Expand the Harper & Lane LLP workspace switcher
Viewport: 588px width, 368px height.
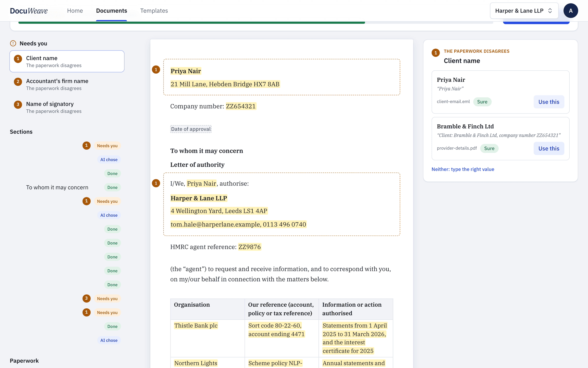(524, 11)
